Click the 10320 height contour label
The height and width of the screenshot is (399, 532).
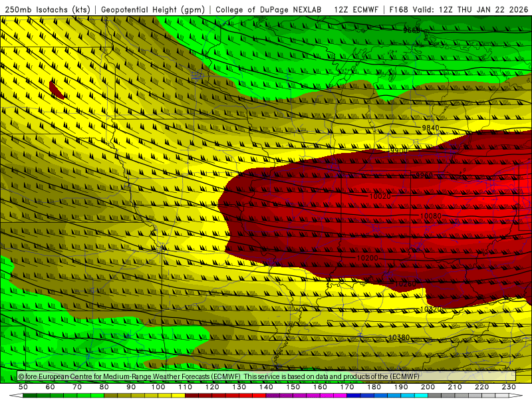coord(430,309)
